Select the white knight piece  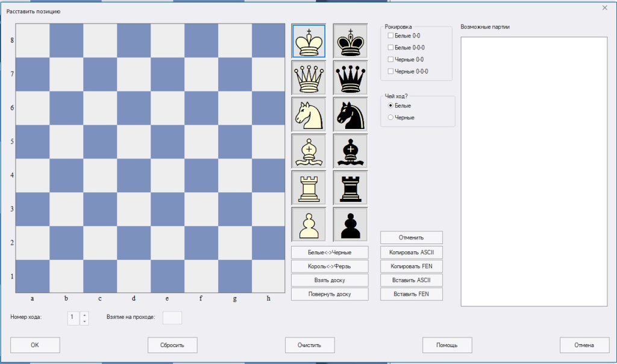point(309,115)
